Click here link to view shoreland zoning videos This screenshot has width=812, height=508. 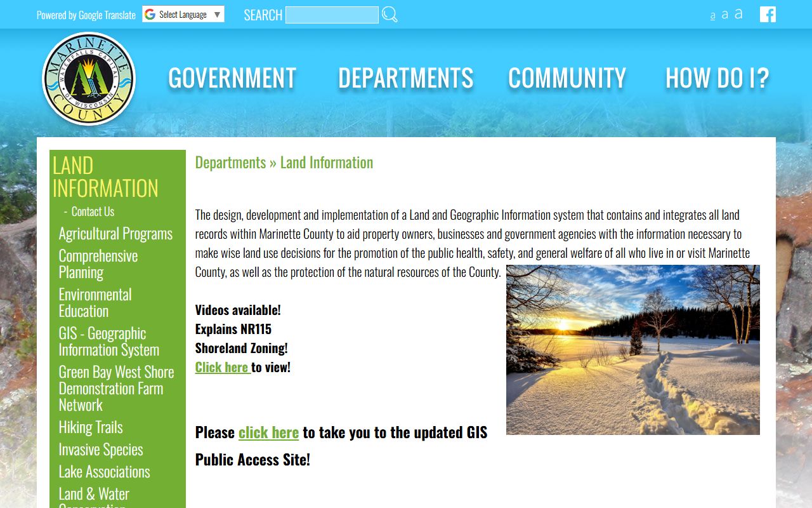tap(222, 367)
